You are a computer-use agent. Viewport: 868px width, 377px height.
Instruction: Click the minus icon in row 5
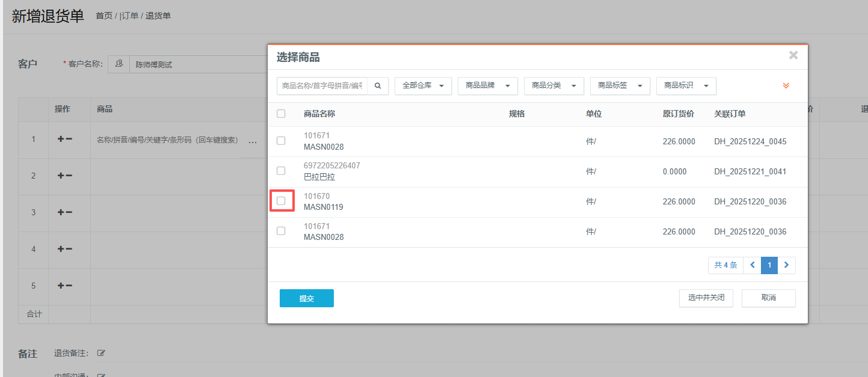[69, 286]
